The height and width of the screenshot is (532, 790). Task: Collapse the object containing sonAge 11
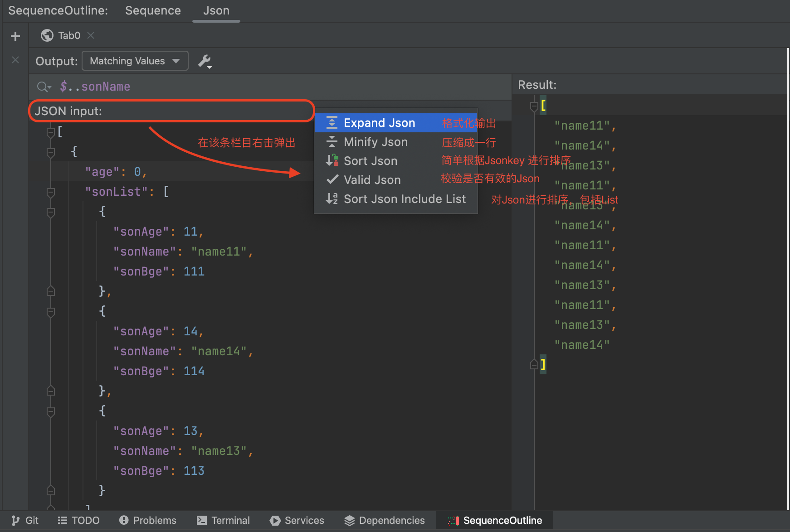[51, 212]
